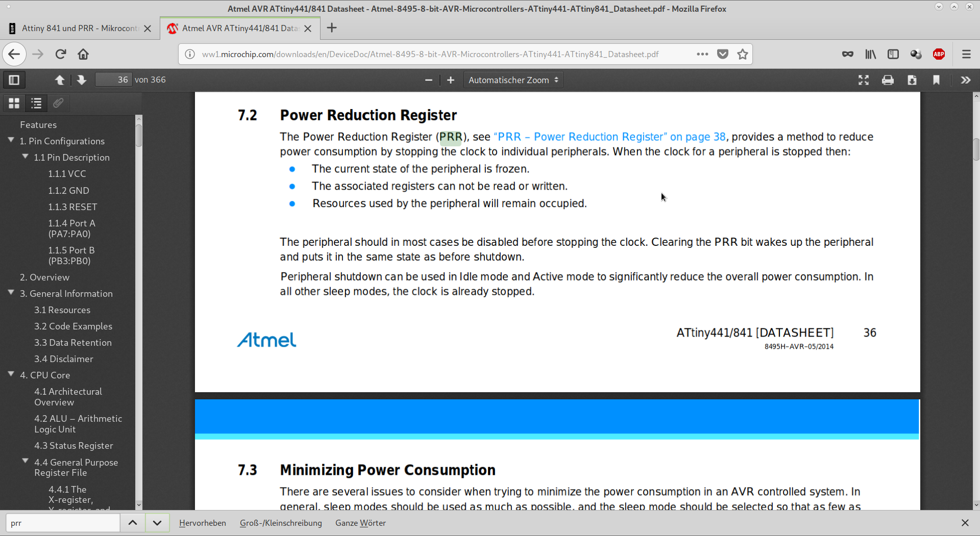Image resolution: width=980 pixels, height=536 pixels.
Task: View site information icon in URL bar
Action: pos(190,54)
